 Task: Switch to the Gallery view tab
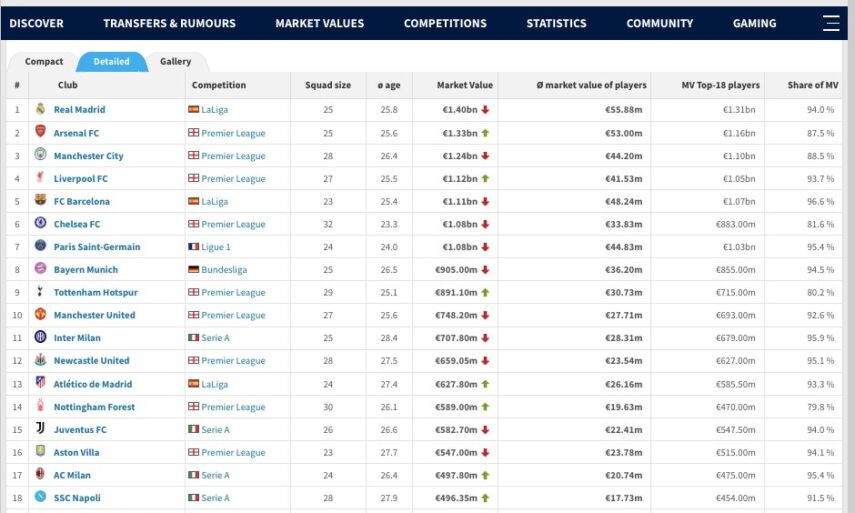[x=176, y=62]
